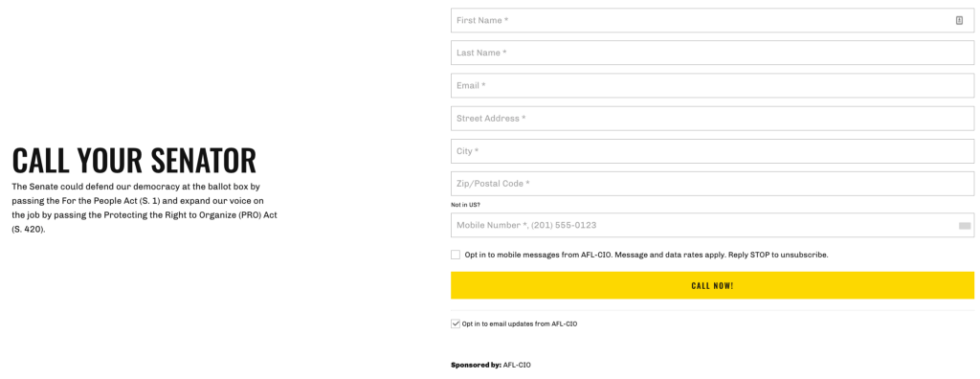The height and width of the screenshot is (379, 980).
Task: Select the Zip/Postal Code field
Action: pos(712,184)
